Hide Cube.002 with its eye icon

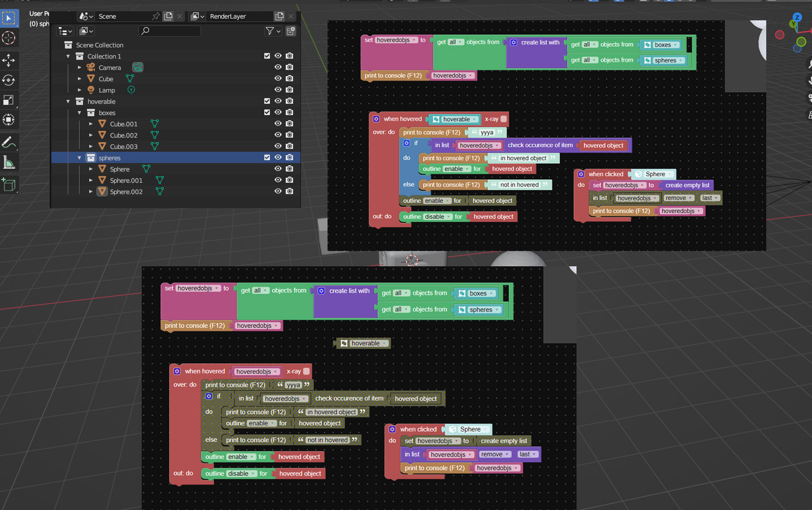[x=278, y=135]
